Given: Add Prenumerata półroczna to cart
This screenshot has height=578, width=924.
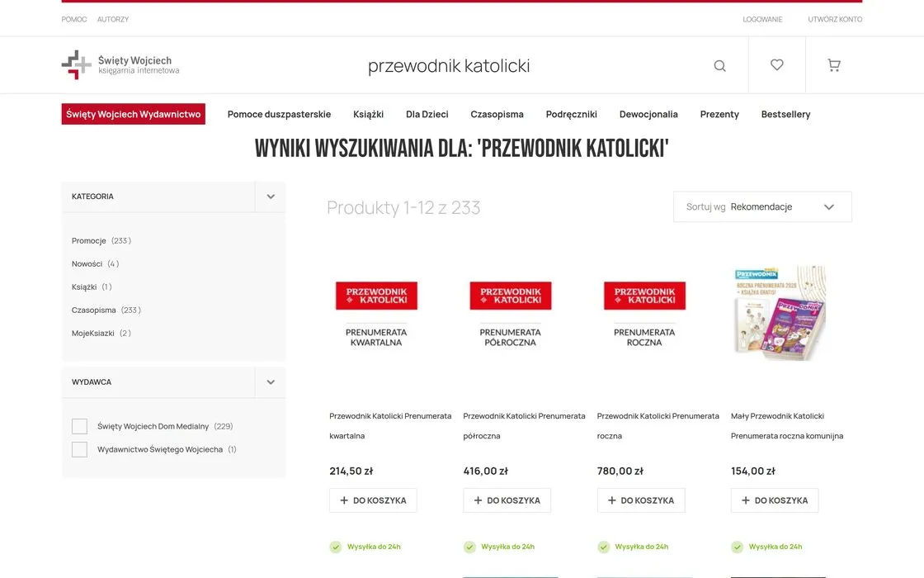Looking at the screenshot, I should click(x=507, y=500).
